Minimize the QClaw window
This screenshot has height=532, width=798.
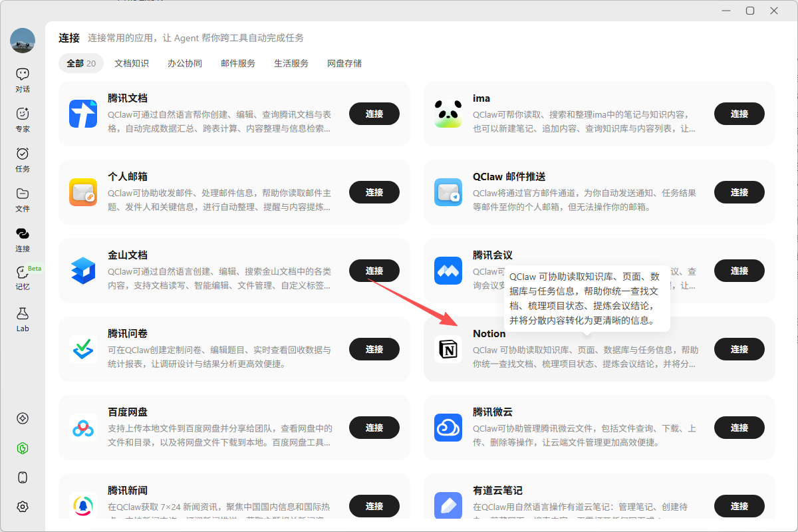pyautogui.click(x=726, y=11)
